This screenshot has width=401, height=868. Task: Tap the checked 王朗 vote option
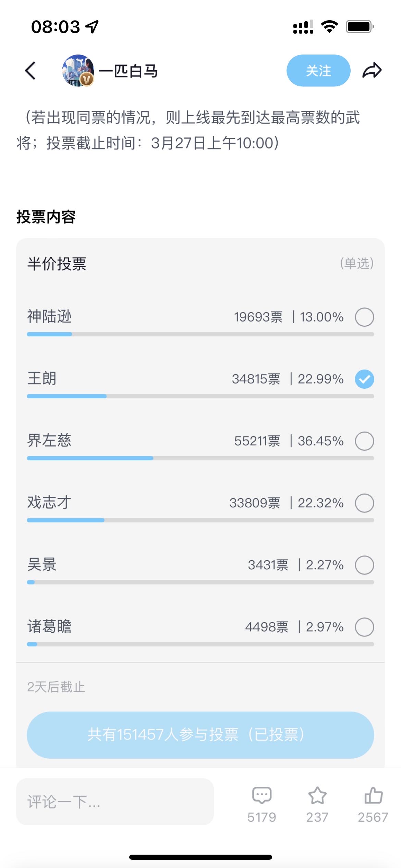364,379
